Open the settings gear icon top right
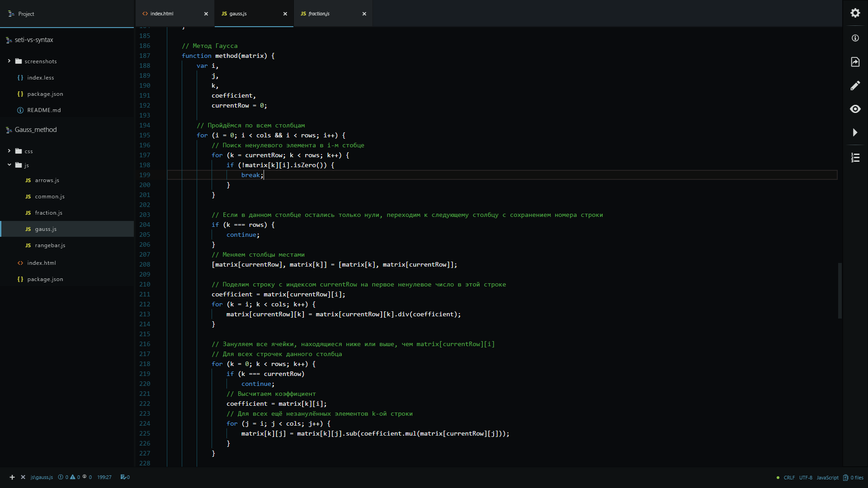 [x=855, y=13]
